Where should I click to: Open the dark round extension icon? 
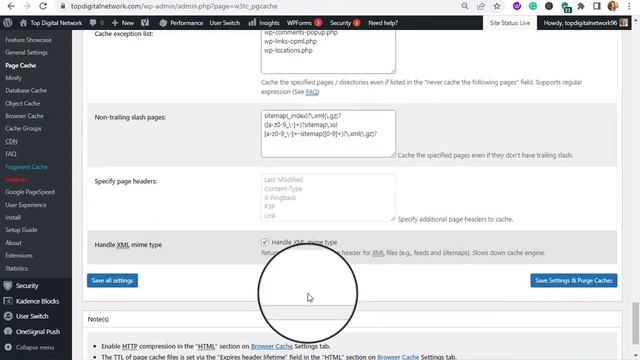point(549,6)
